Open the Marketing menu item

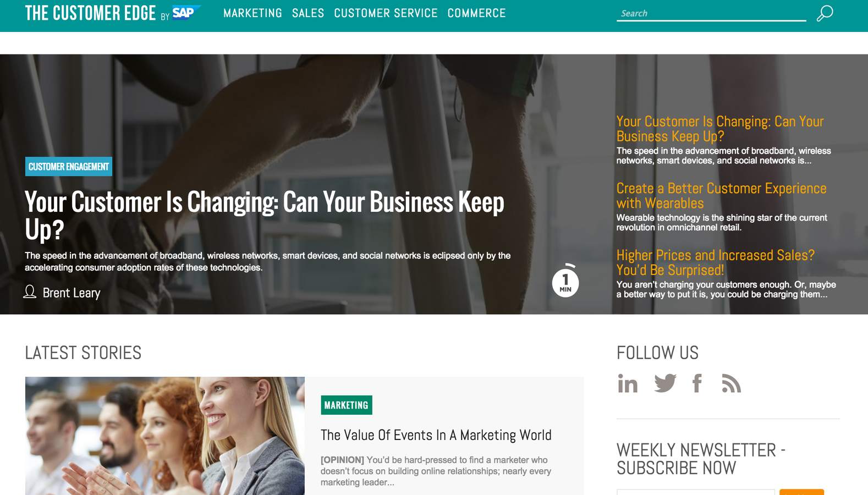point(252,13)
